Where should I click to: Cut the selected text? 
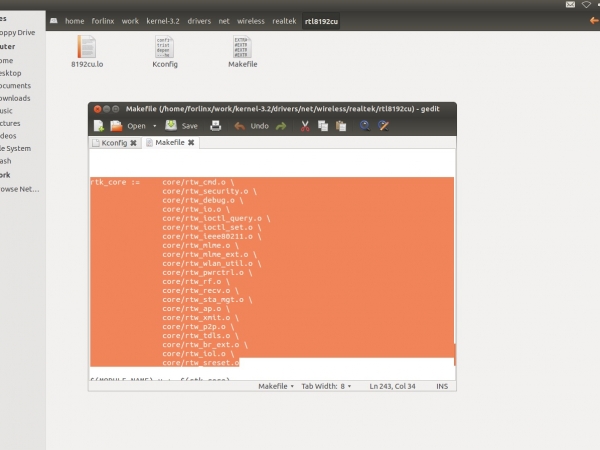(x=305, y=126)
